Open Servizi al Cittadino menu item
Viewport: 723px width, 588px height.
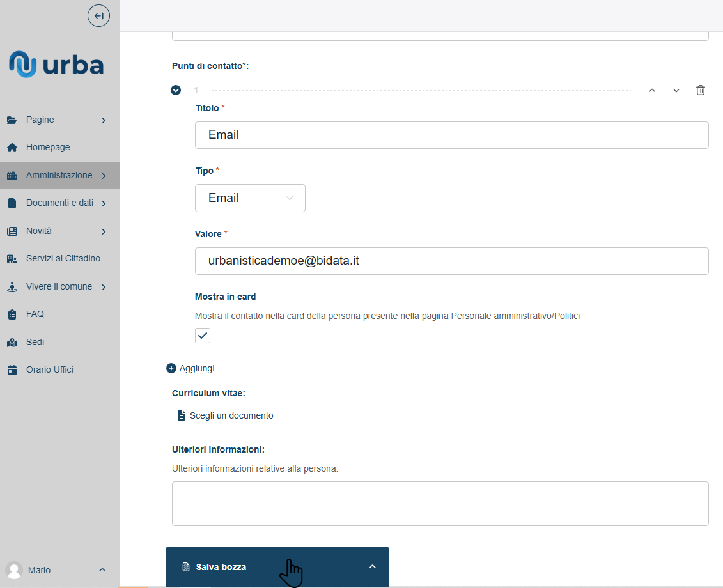(x=63, y=259)
